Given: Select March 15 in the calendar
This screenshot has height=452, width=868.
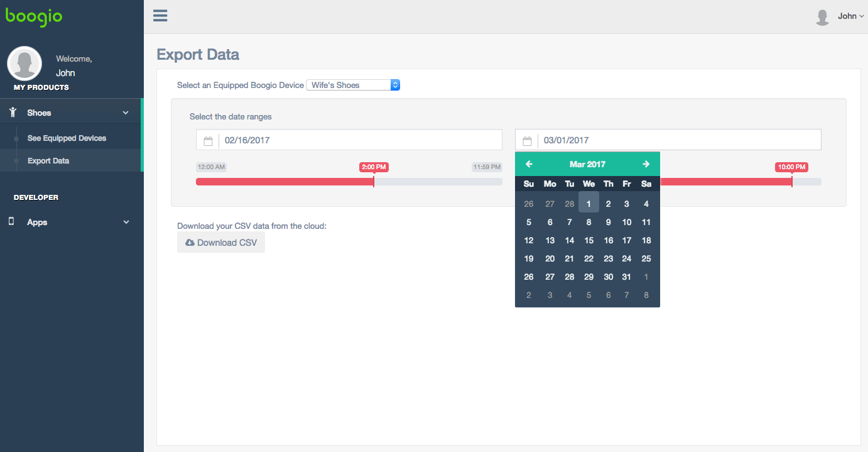Looking at the screenshot, I should [x=589, y=240].
